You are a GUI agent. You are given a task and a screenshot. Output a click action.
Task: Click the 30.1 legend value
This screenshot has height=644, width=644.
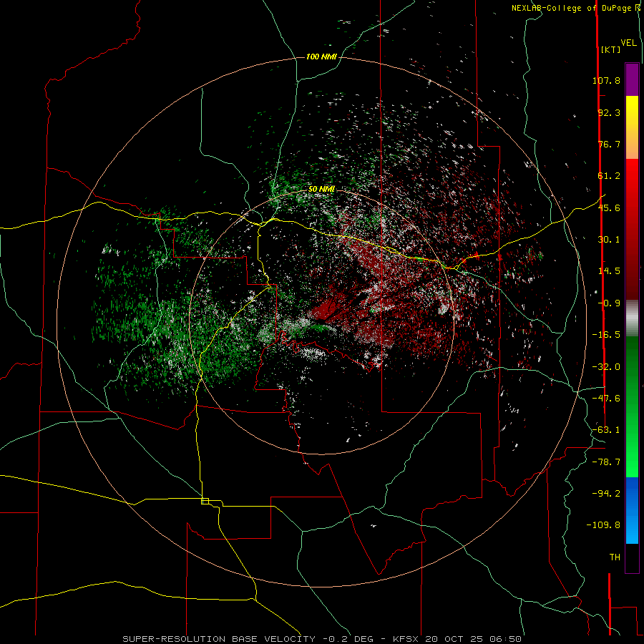(x=609, y=240)
